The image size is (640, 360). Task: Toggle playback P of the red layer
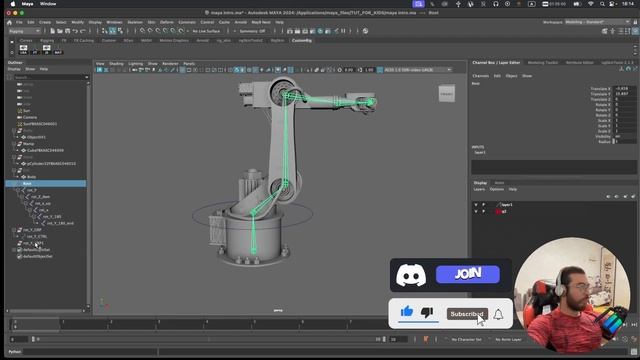[x=484, y=211]
